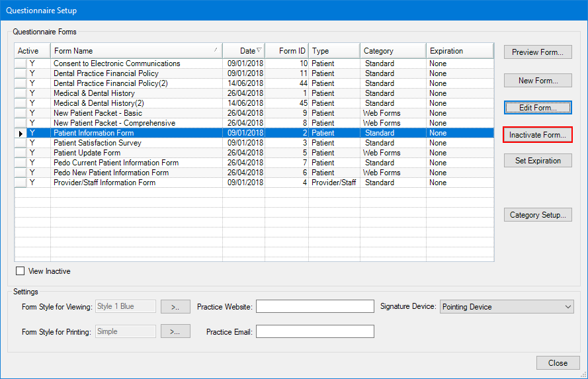
Task: Sort by the Expiration column header
Action: pyautogui.click(x=460, y=51)
